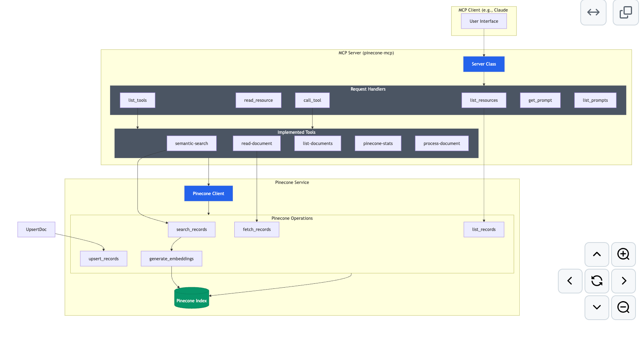This screenshot has height=337, width=644.
Task: Pan diagram left with chevron
Action: [x=570, y=281]
